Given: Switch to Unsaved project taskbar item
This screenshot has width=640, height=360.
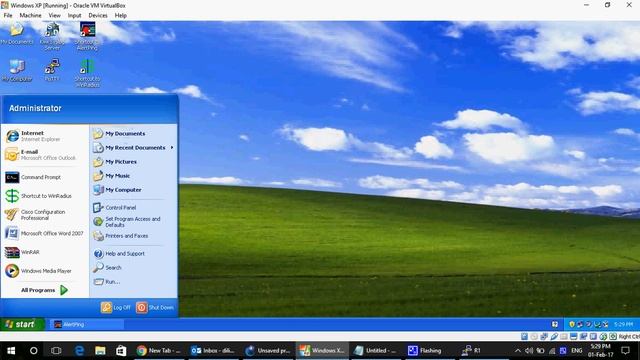Looking at the screenshot, I should 268,351.
